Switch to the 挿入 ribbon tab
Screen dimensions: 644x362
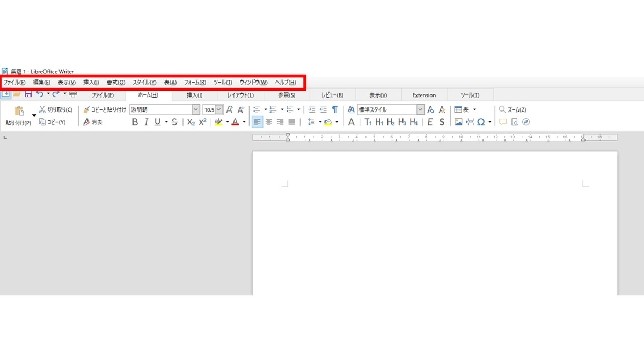pos(194,95)
